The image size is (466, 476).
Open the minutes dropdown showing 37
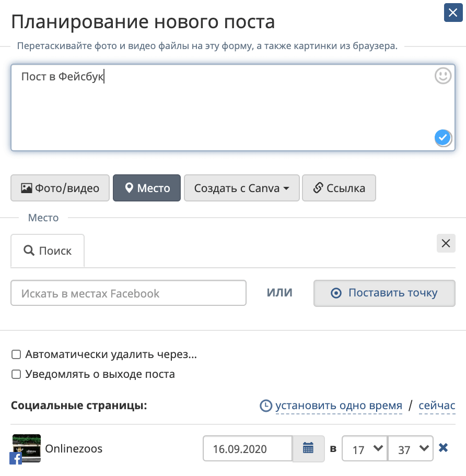click(x=410, y=448)
